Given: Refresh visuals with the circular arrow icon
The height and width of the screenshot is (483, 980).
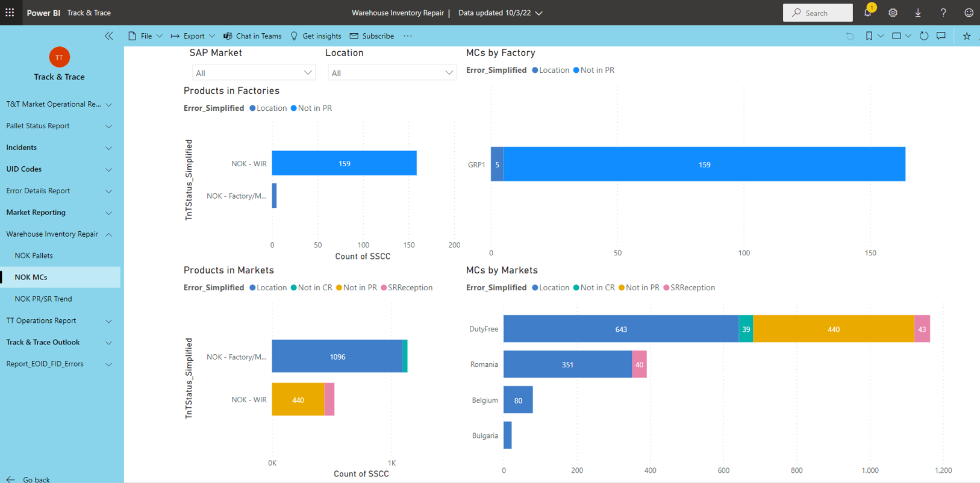Looking at the screenshot, I should (924, 36).
